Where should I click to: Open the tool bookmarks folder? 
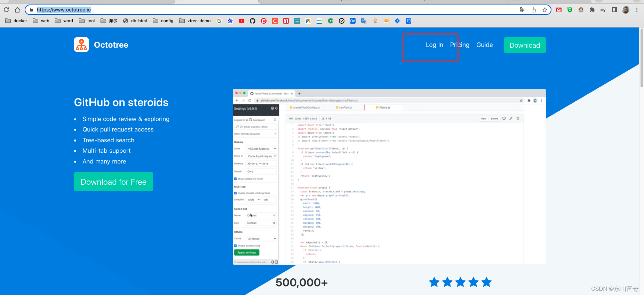point(87,21)
